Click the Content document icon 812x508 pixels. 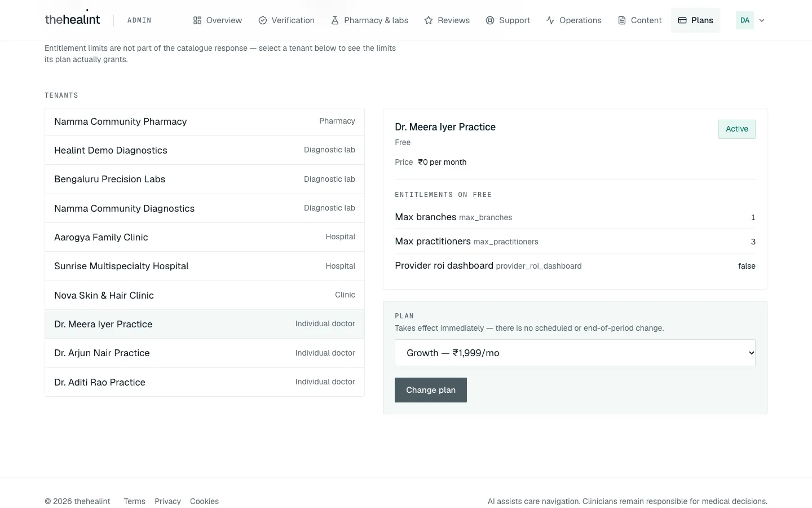coord(622,20)
